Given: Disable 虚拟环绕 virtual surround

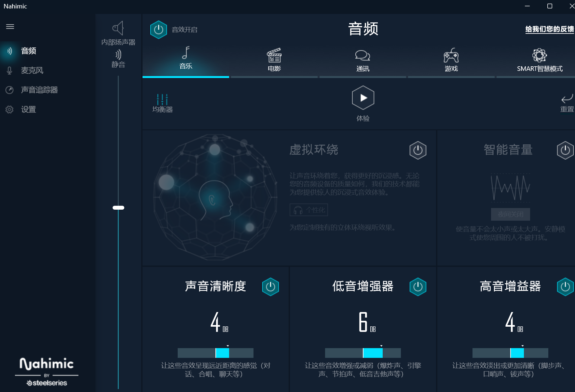Looking at the screenshot, I should pos(418,150).
